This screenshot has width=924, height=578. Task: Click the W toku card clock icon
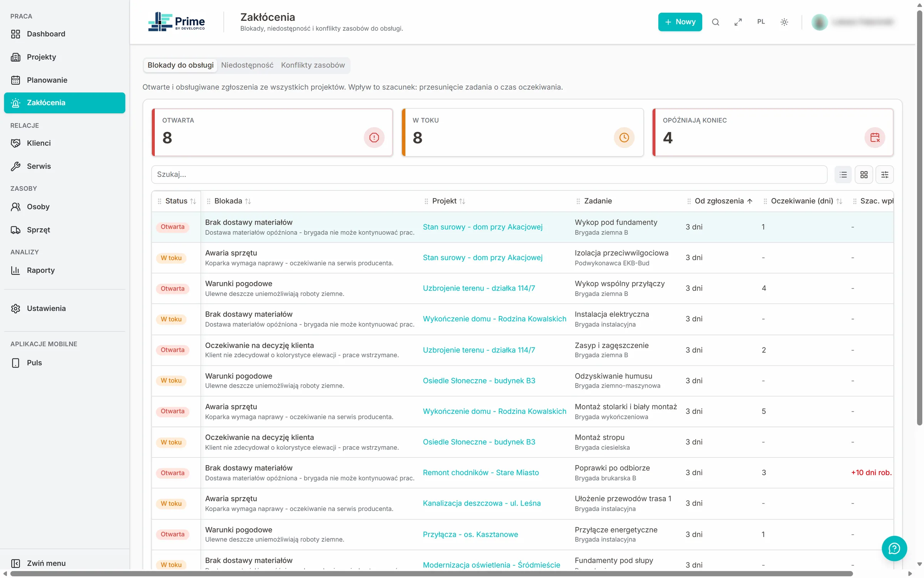(x=624, y=138)
